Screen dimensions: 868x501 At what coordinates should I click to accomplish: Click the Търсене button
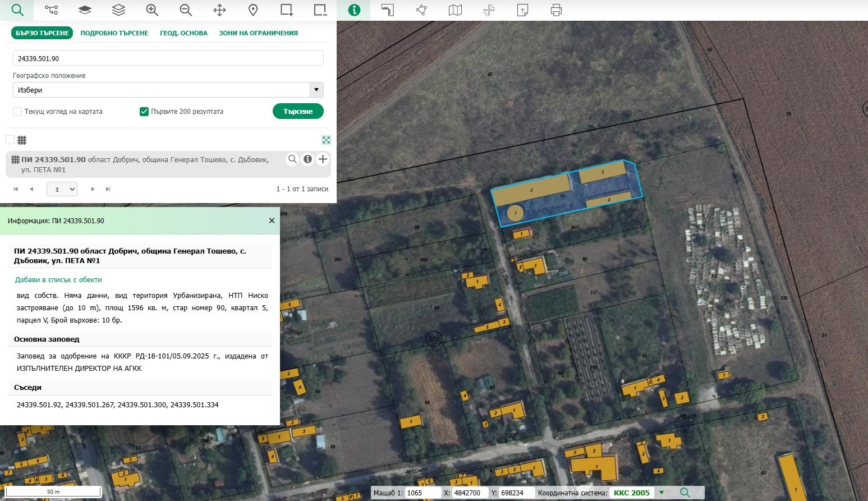tap(298, 111)
